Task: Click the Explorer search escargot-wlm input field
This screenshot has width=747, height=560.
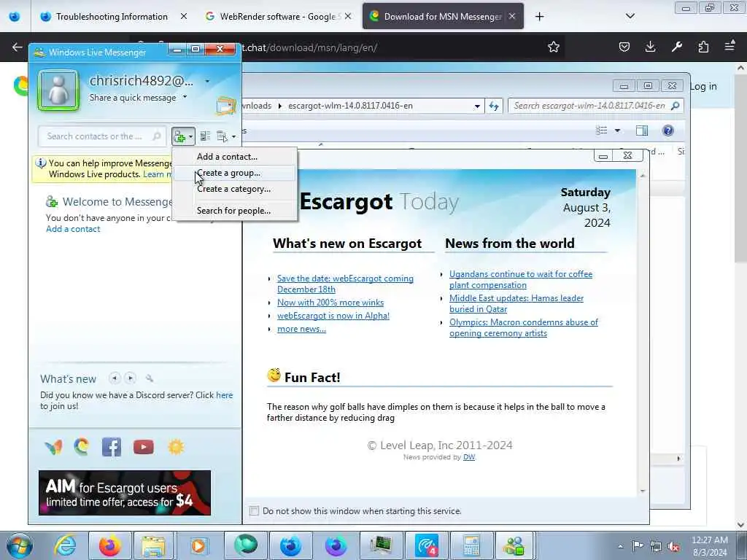Action: tap(595, 106)
